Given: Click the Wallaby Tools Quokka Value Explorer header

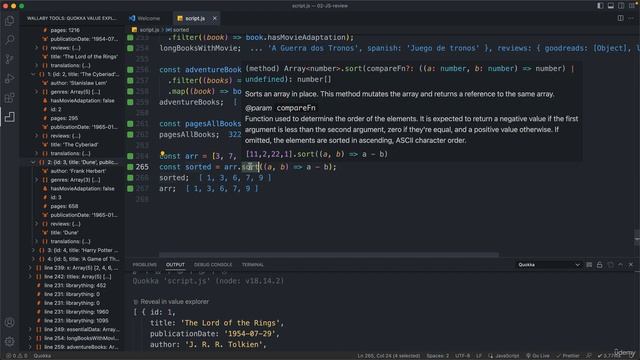Looking at the screenshot, I should [x=71, y=18].
